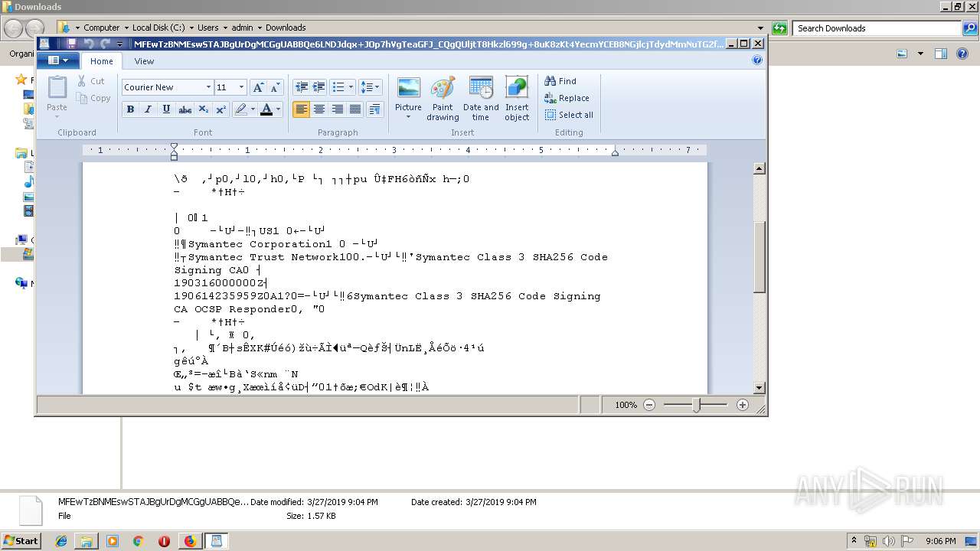Toggle bold formatting in WordPad
Image resolution: width=980 pixels, height=551 pixels.
click(130, 109)
